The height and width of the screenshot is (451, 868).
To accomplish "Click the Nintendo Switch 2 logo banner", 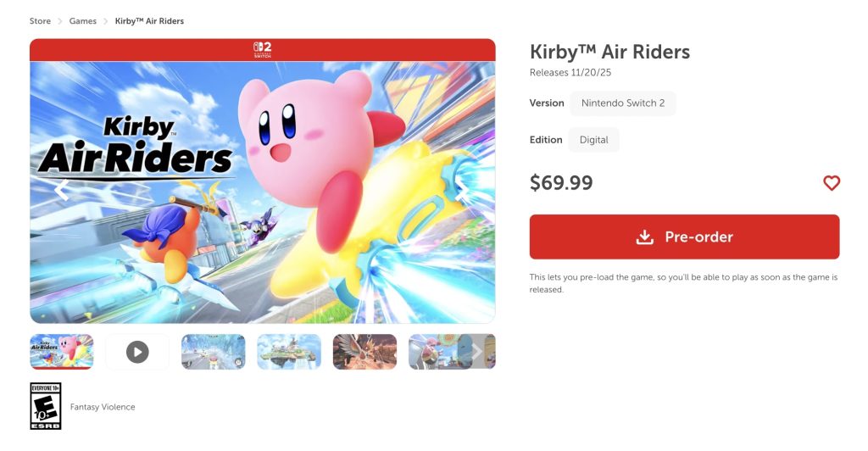I will point(263,50).
